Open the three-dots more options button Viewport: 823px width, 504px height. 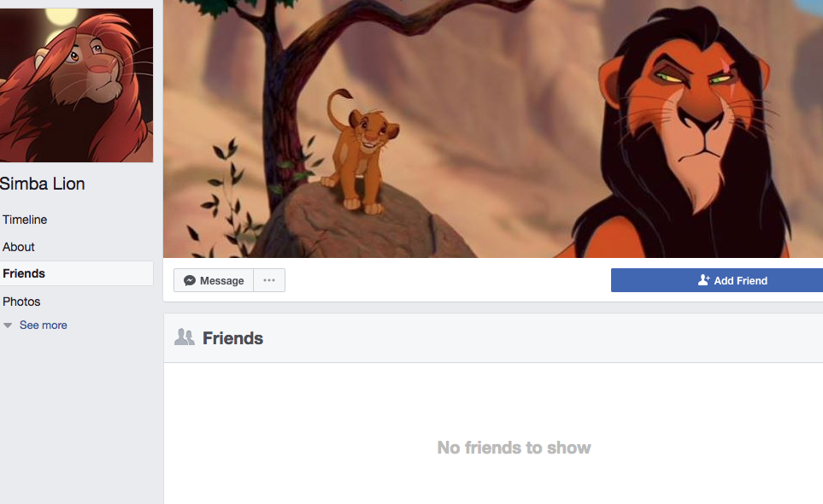pos(269,280)
